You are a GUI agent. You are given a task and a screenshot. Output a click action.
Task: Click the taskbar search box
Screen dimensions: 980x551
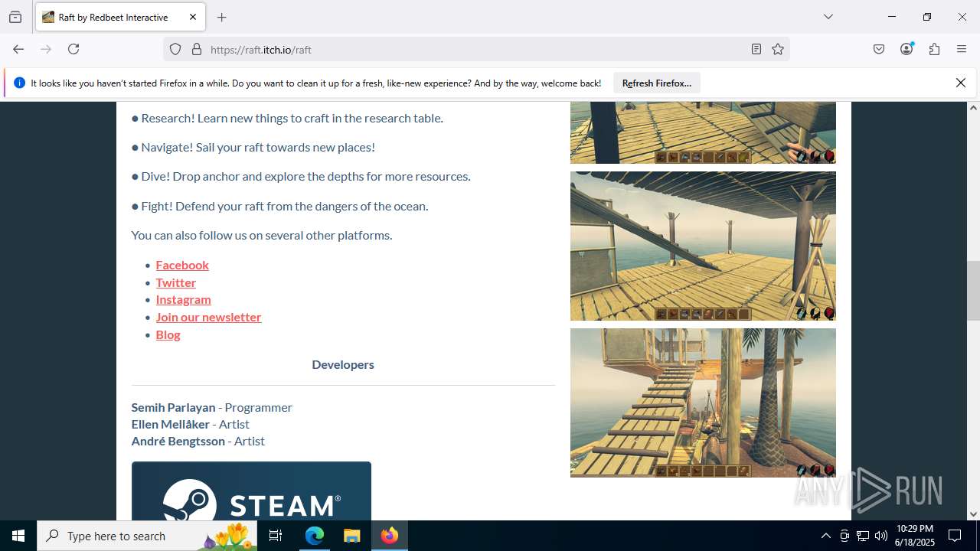(147, 536)
